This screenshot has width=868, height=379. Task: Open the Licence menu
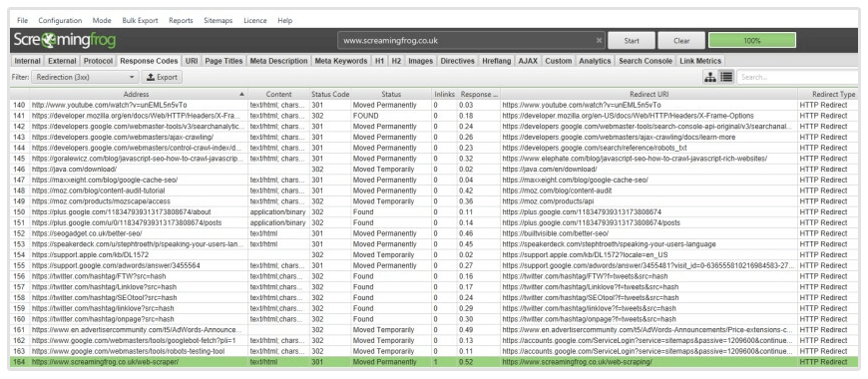coord(255,21)
